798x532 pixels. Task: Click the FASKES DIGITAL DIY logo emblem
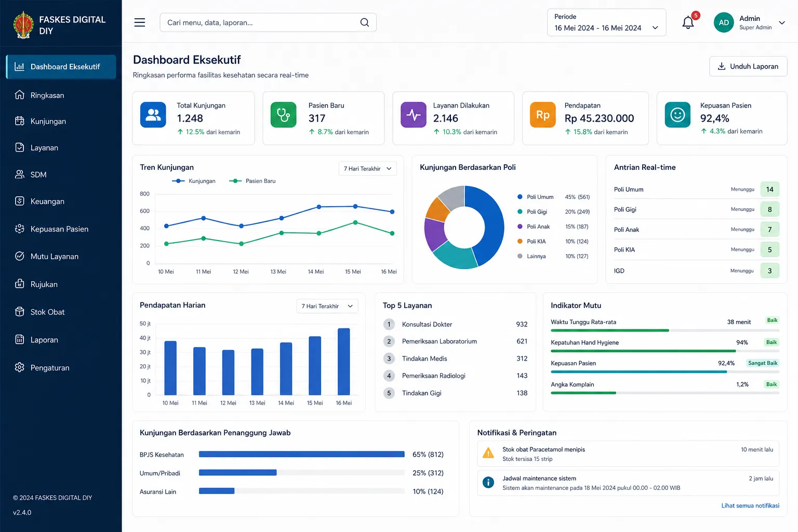(x=23, y=25)
